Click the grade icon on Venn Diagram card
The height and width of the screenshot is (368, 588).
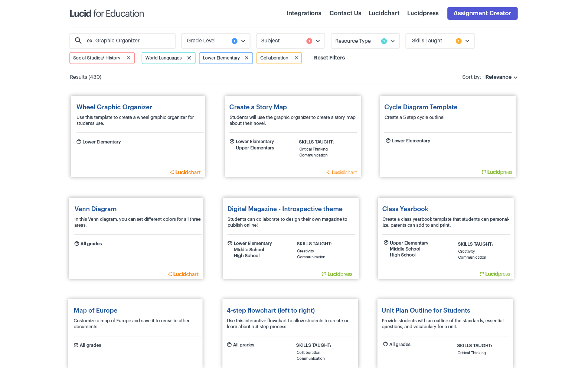(77, 244)
